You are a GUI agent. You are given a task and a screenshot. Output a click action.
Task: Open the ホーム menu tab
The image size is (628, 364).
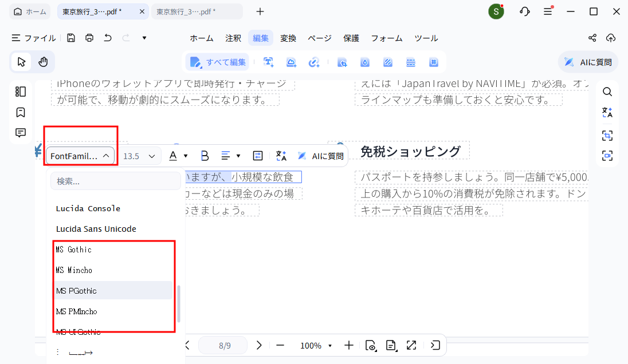point(202,38)
